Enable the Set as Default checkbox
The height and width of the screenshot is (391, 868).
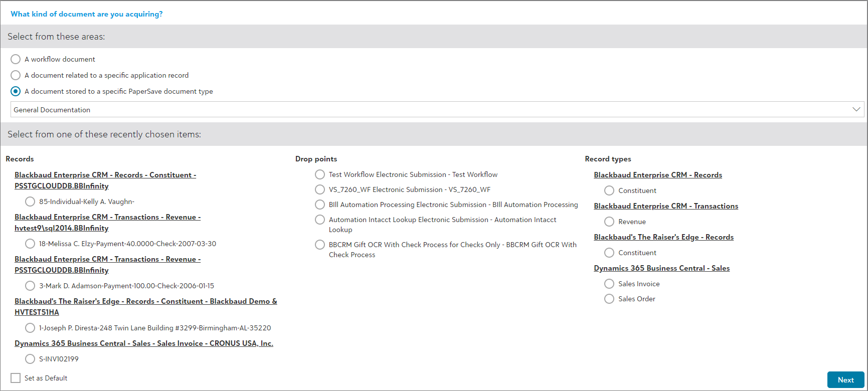[16, 378]
